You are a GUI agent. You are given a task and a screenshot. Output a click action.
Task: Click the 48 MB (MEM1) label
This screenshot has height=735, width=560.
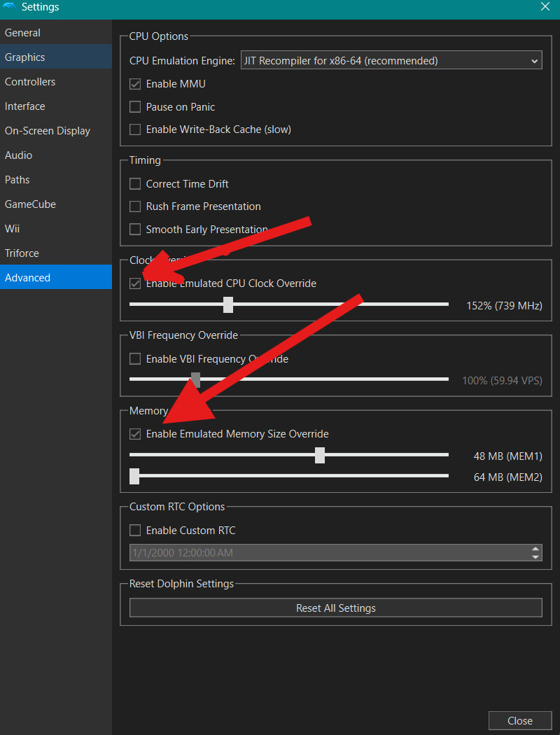pyautogui.click(x=508, y=456)
